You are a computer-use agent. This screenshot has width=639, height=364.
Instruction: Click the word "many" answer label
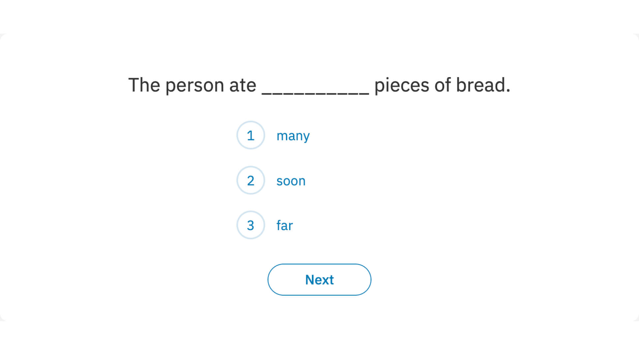293,135
